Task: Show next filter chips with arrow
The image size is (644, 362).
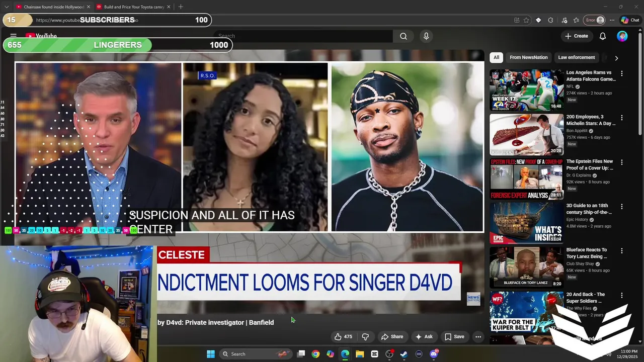Action: coord(616,58)
